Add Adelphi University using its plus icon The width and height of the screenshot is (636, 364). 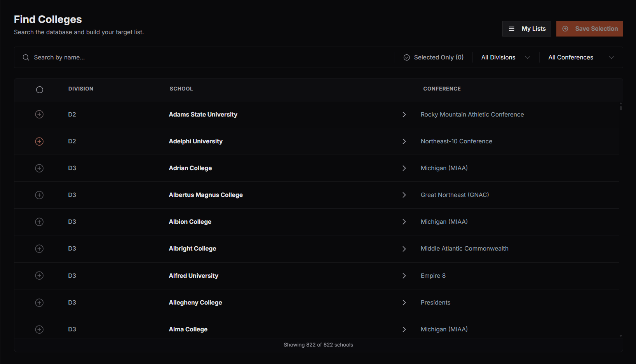pos(39,141)
